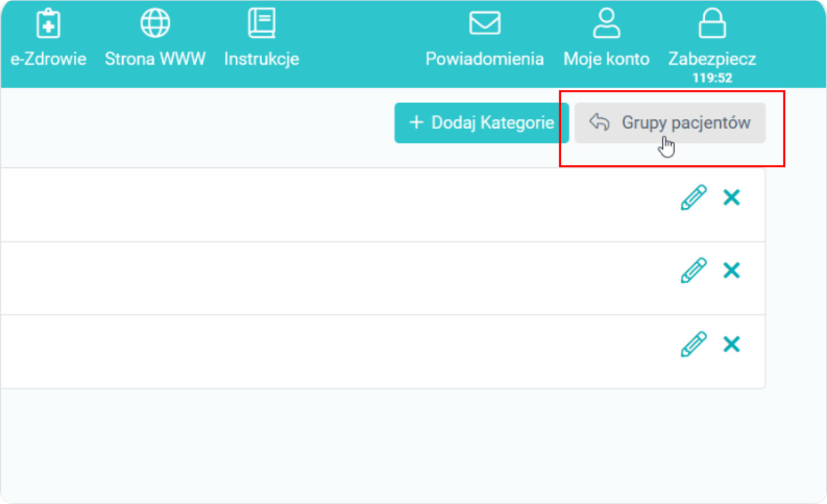
Task: Delete the third category row
Action: (731, 344)
